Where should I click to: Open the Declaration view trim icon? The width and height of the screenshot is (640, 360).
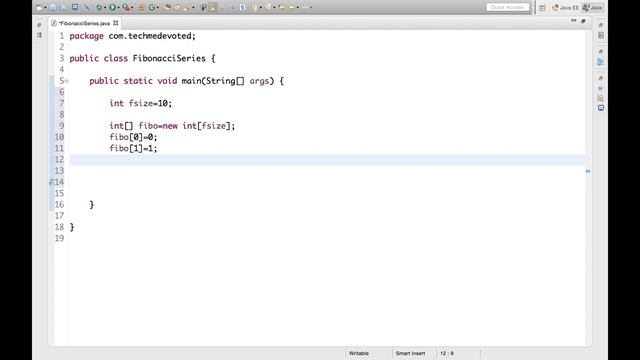tap(600, 98)
